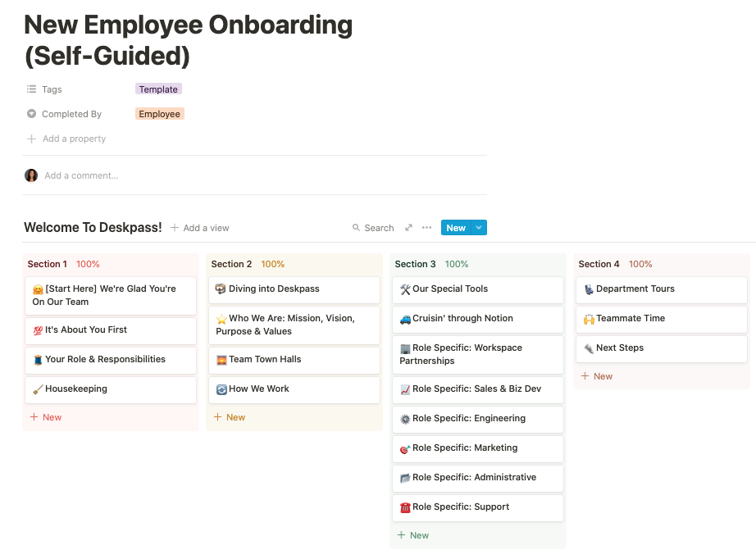The image size is (756, 550).
Task: Click the Completed By select property icon
Action: [x=31, y=114]
